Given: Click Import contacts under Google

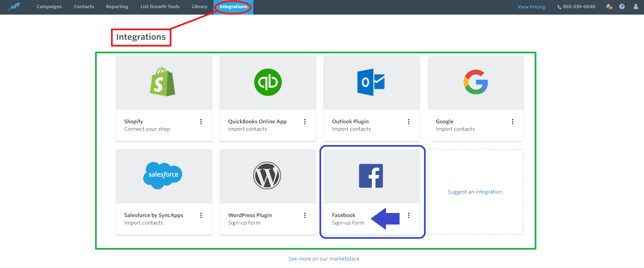Looking at the screenshot, I should [x=455, y=129].
